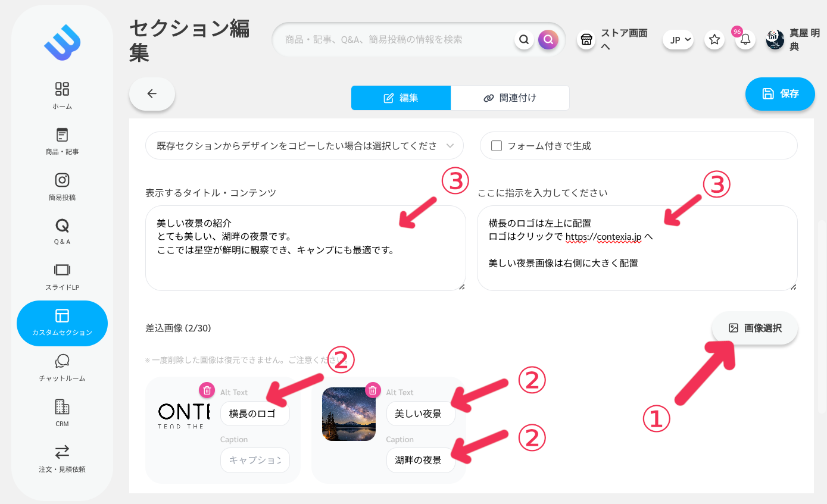Open the JP language dropdown
Image resolution: width=827 pixels, height=504 pixels.
pyautogui.click(x=678, y=39)
